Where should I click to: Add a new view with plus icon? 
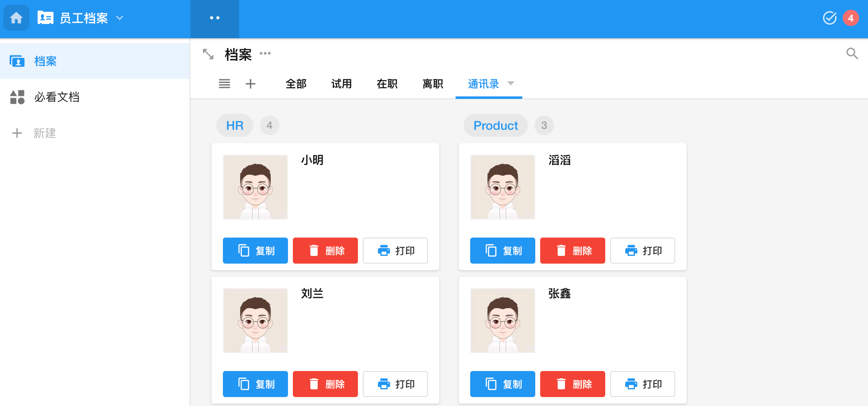click(x=251, y=84)
